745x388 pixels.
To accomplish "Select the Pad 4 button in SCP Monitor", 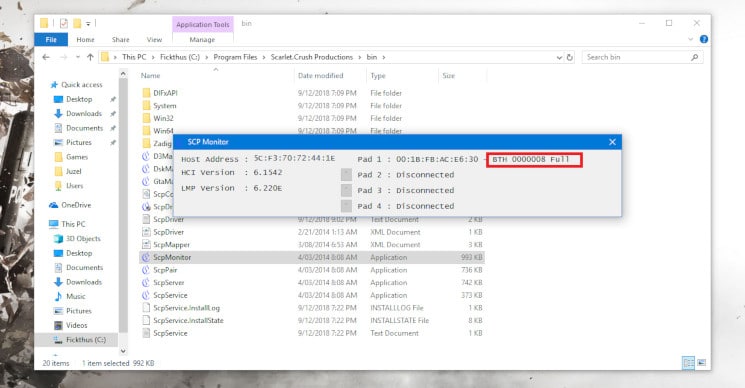I will pos(346,206).
